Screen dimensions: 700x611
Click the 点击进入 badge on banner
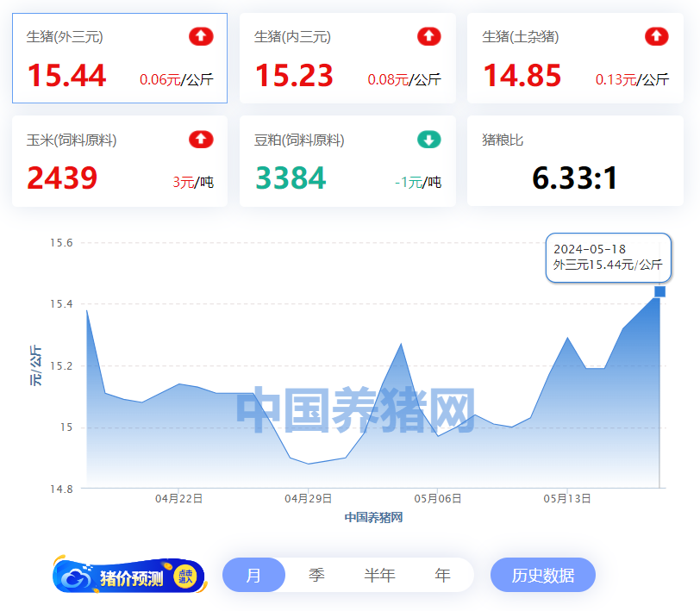coord(185,577)
